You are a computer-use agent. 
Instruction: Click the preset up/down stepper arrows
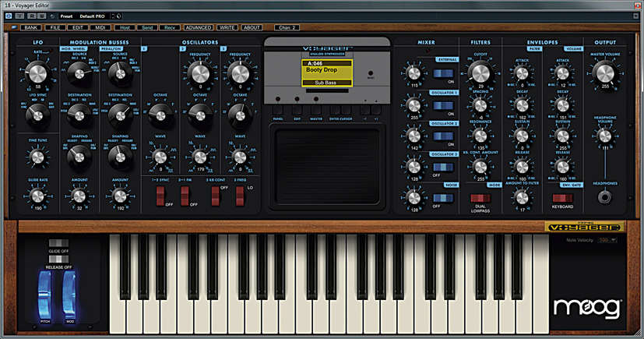(113, 16)
